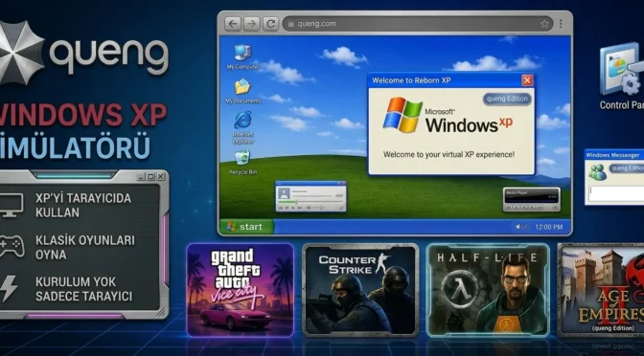Click the queng Edition badge in the dialog

[507, 99]
